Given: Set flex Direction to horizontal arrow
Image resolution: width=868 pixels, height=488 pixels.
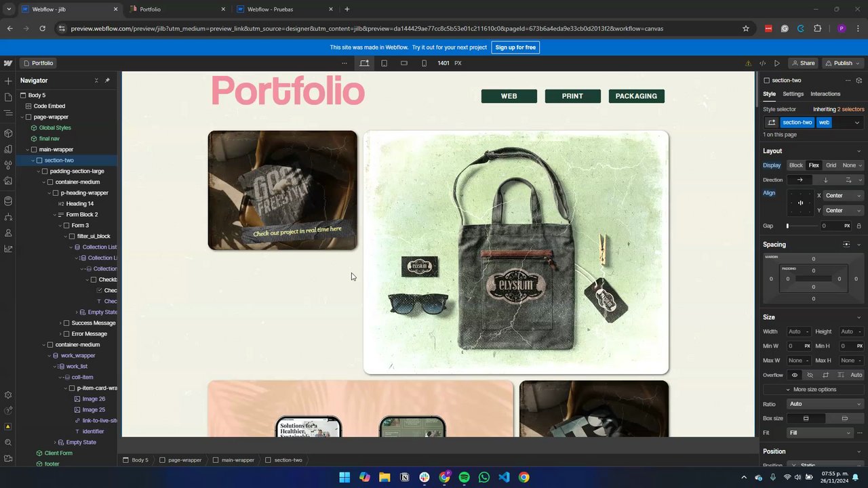Looking at the screenshot, I should tap(800, 180).
